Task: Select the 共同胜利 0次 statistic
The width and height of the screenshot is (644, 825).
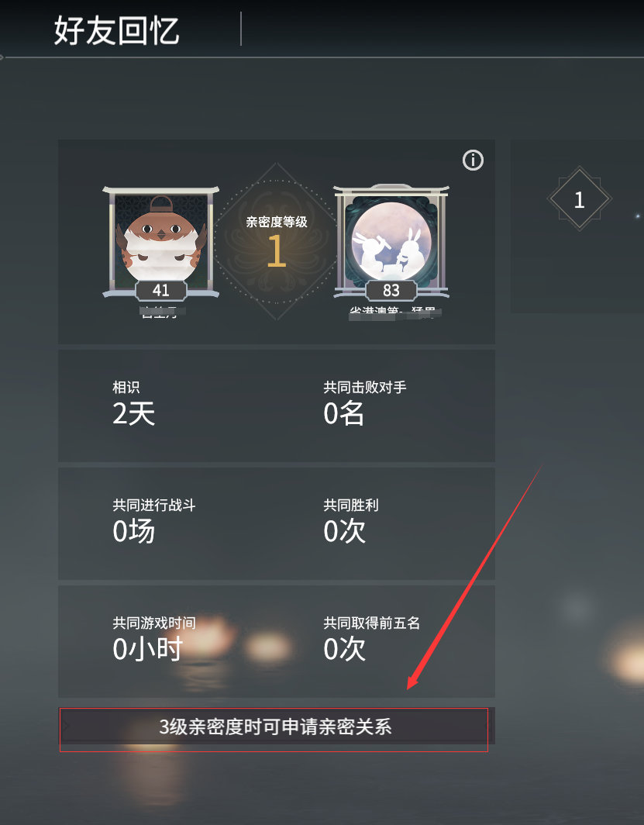Action: [x=350, y=521]
